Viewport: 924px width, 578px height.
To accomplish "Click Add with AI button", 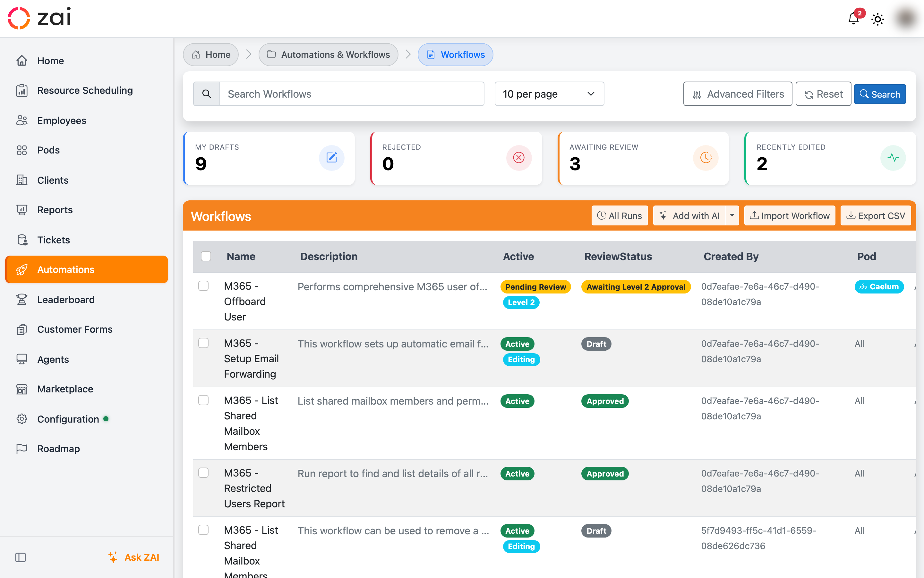I will (689, 215).
